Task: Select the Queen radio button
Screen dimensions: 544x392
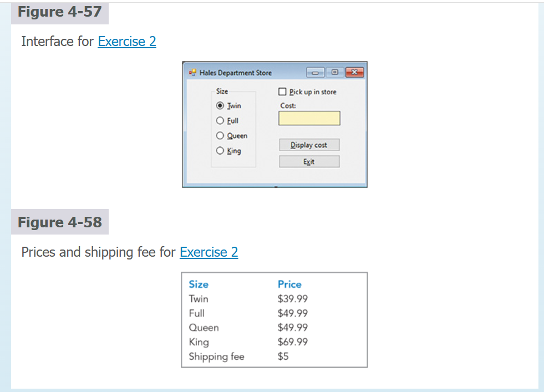Action: click(220, 135)
